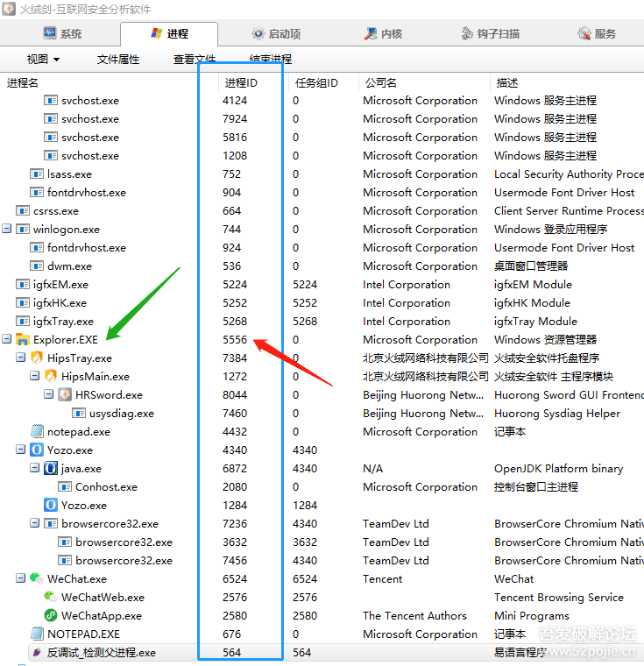Sort by the 进程ID column header

click(x=241, y=83)
